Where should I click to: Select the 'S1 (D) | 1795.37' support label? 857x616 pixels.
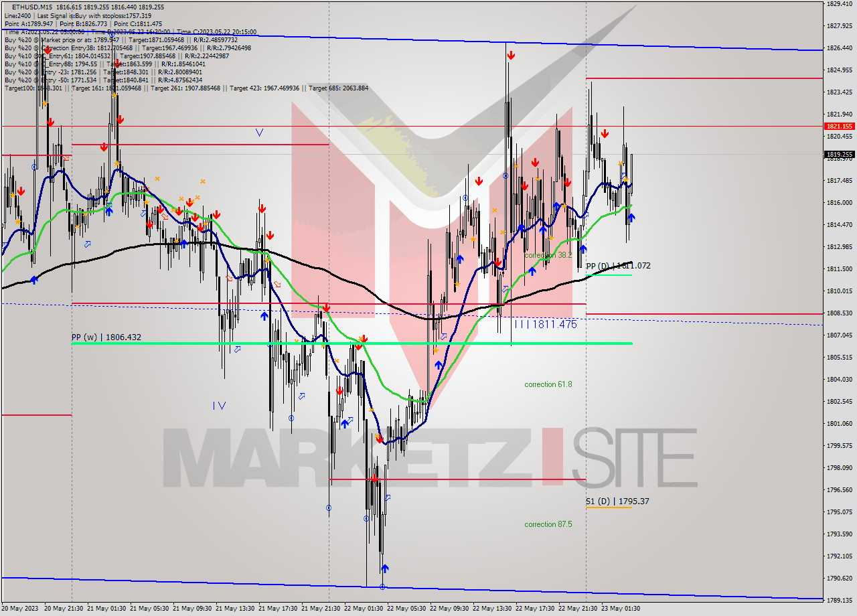click(617, 501)
